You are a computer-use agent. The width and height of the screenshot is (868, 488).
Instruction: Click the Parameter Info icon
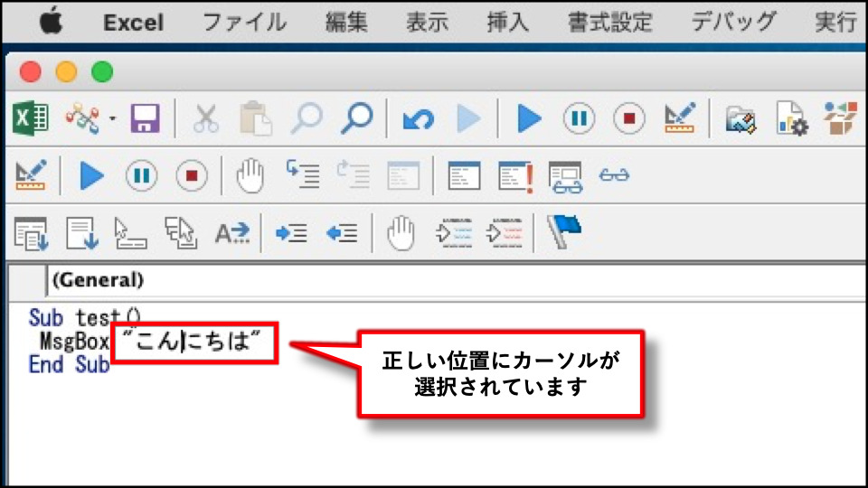pos(181,232)
